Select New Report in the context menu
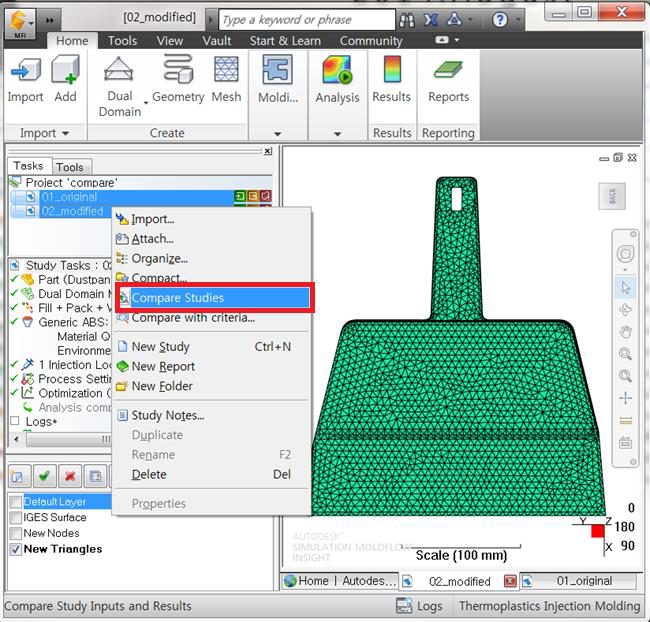 pos(213,367)
